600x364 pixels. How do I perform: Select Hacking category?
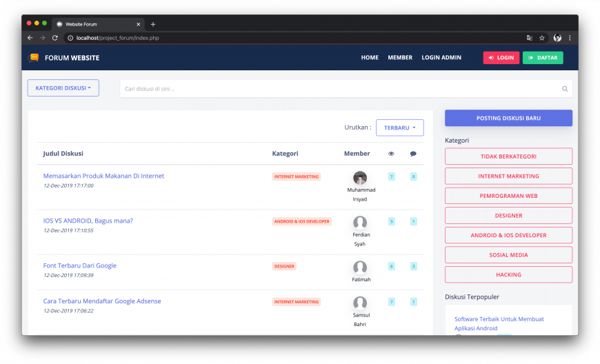coord(508,274)
